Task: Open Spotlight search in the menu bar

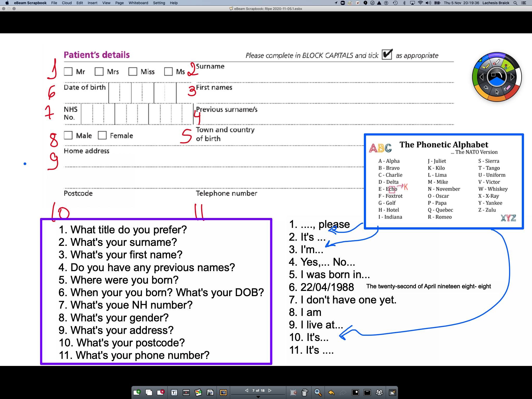Action: (x=515, y=3)
